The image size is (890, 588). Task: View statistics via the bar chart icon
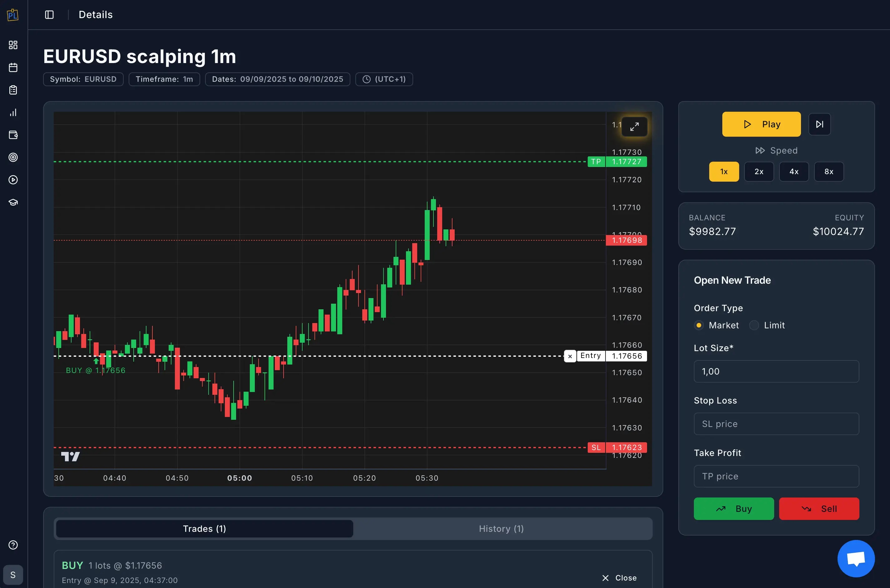click(13, 112)
